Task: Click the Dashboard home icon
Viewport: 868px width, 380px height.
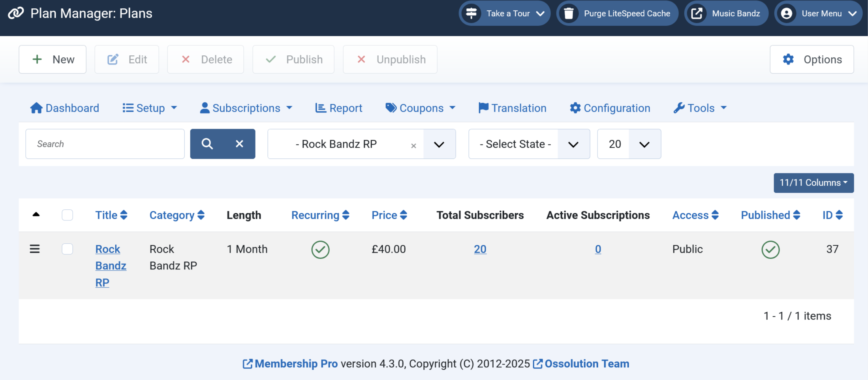Action: 36,108
